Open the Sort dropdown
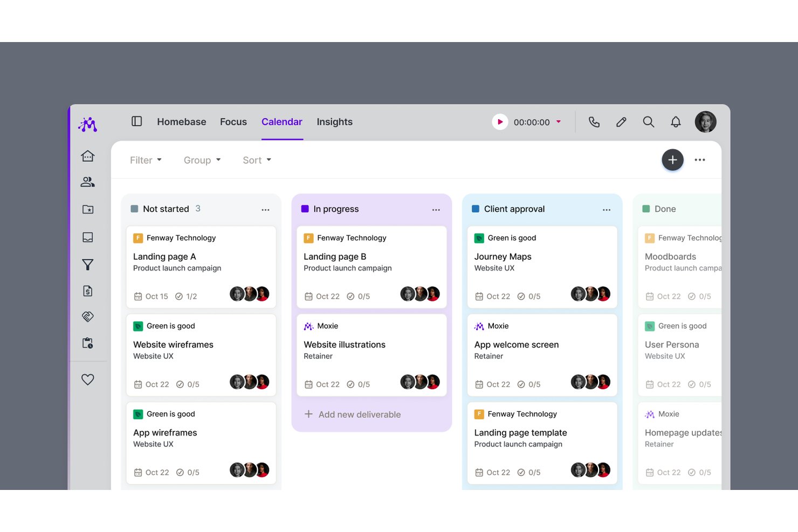Viewport: 798px width, 532px height. coord(257,160)
